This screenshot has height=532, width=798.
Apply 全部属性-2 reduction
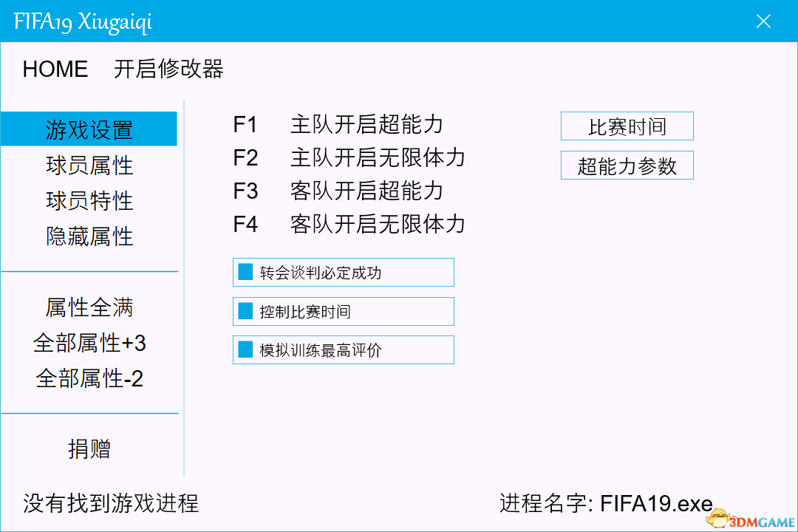click(x=89, y=379)
